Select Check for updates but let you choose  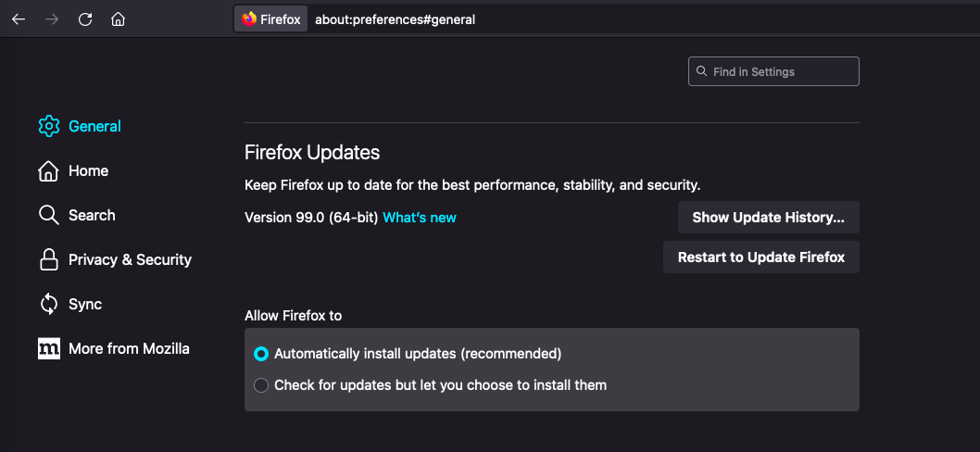(261, 385)
